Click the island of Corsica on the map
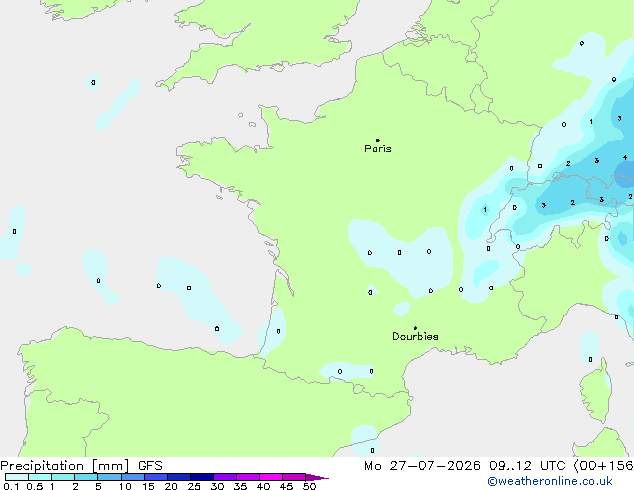Viewport: 634px width, 490px height. tap(596, 390)
